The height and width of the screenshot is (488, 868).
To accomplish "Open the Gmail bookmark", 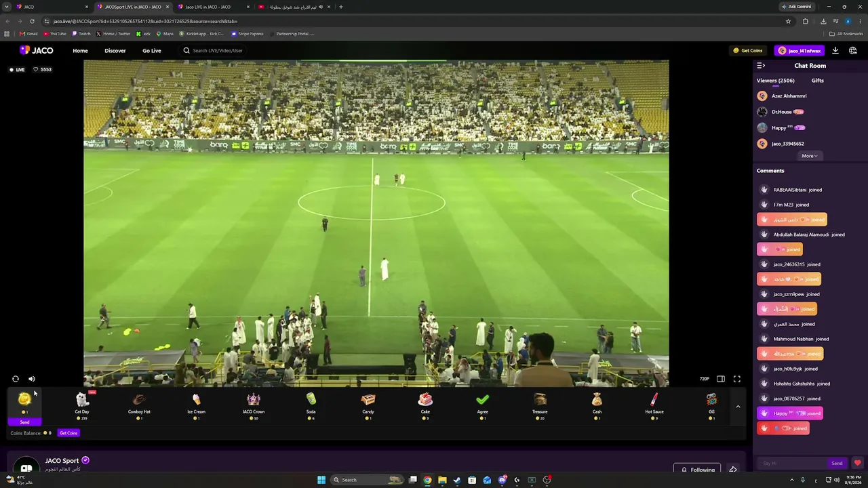I will tap(28, 34).
